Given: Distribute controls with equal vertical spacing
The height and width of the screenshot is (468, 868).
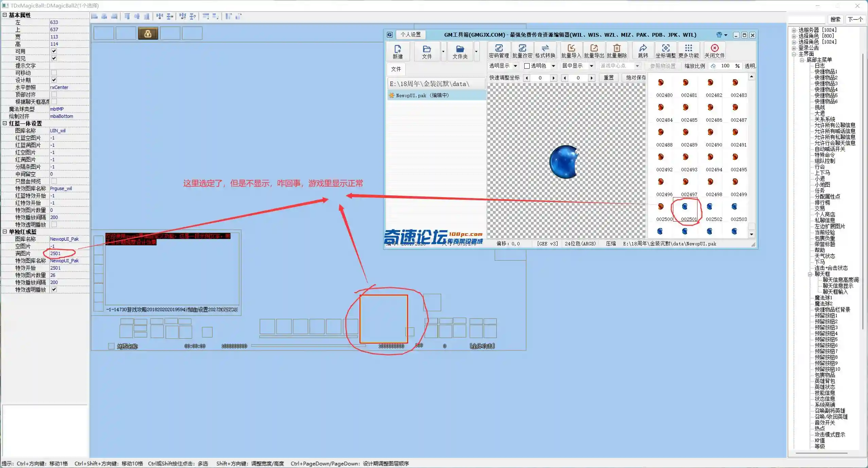Looking at the screenshot, I should click(x=170, y=16).
